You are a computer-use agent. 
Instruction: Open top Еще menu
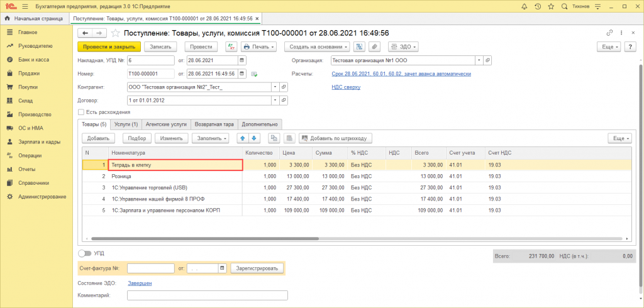pos(609,47)
